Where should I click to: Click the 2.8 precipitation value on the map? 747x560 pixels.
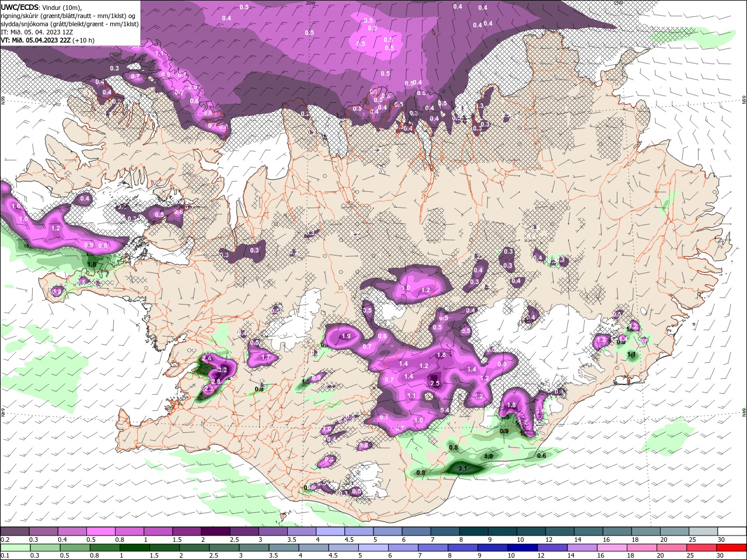click(x=215, y=381)
